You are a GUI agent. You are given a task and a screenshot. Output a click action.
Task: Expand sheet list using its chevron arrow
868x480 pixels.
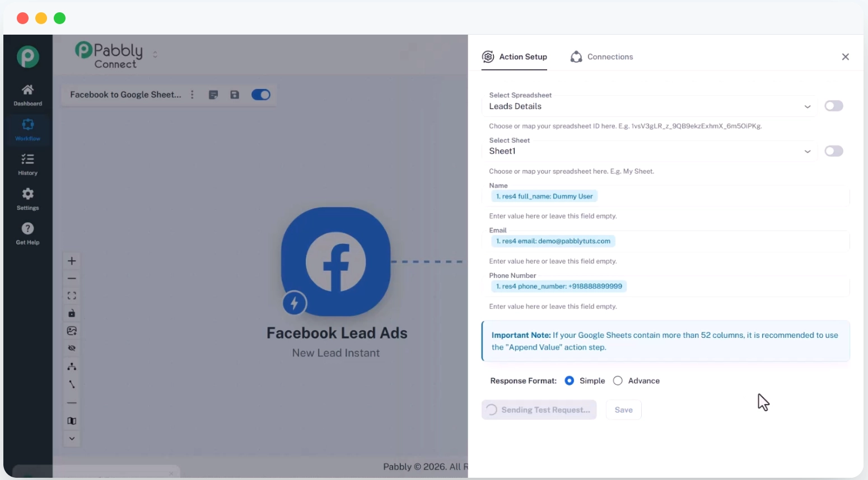pos(808,152)
